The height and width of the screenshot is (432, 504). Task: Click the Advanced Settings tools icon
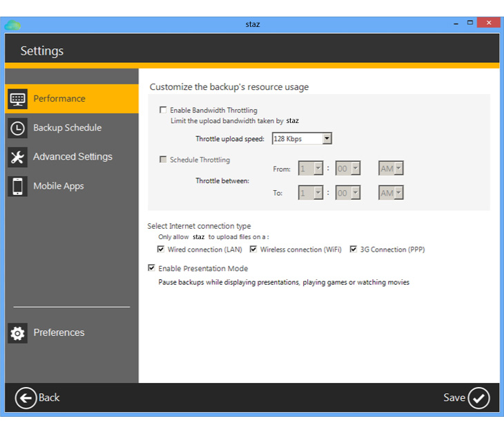(17, 157)
